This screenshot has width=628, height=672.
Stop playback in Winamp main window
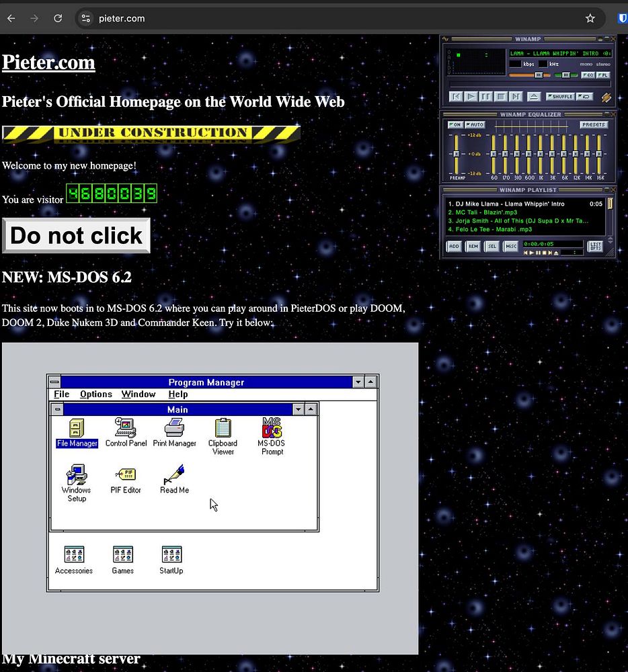(x=500, y=96)
